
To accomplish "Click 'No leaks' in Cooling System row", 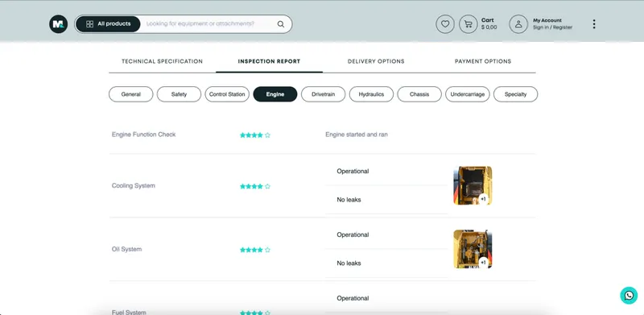I will pos(349,200).
